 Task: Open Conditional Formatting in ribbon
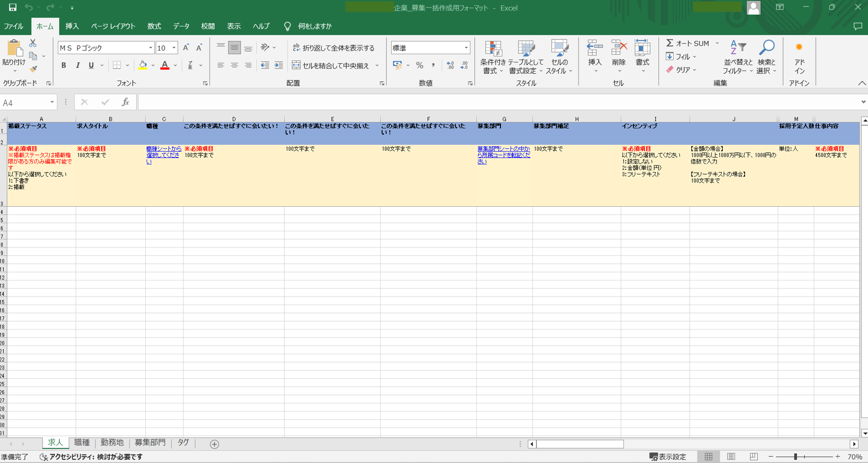(493, 57)
